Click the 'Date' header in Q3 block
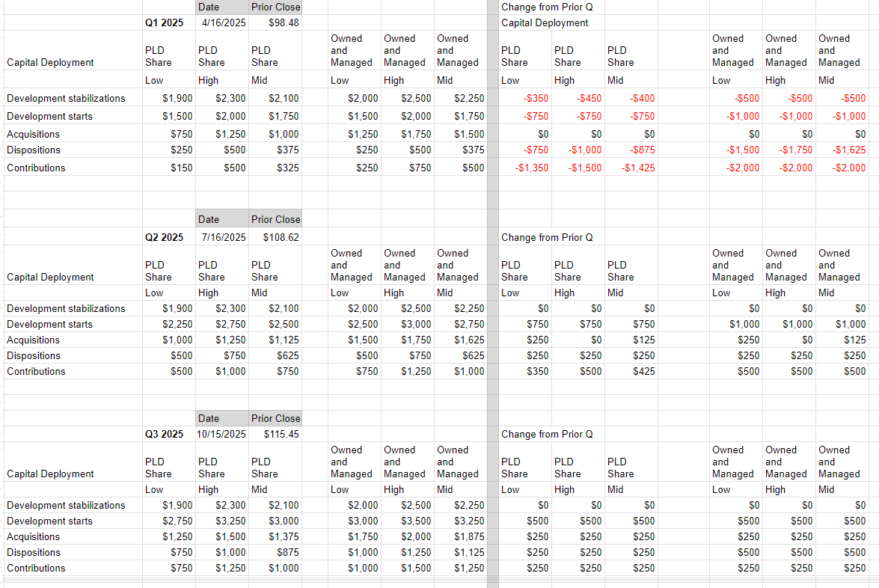The image size is (879, 588). point(222,419)
